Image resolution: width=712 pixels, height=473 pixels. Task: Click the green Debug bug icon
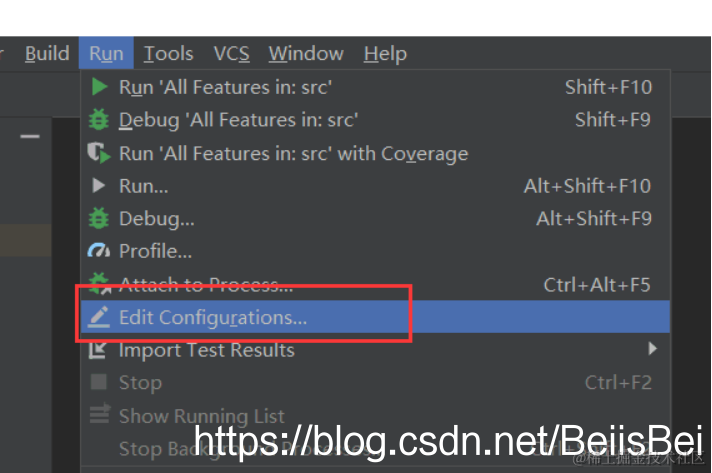coord(99,119)
